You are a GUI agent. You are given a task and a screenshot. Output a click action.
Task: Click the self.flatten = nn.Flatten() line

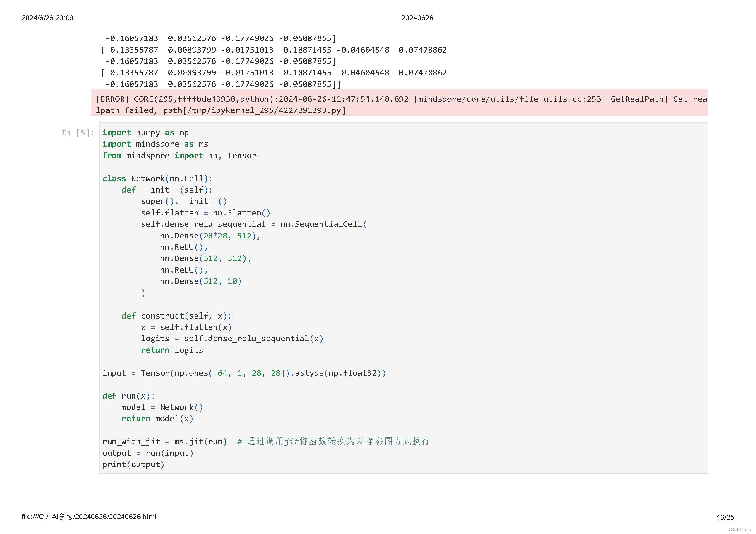205,213
